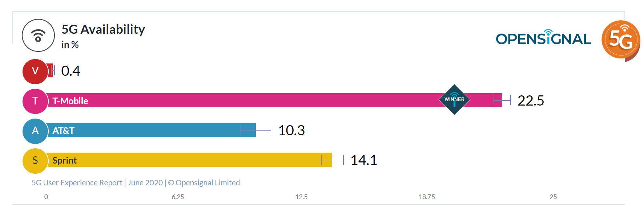
Task: Click the Wi-Fi signal circle icon
Action: point(38,36)
